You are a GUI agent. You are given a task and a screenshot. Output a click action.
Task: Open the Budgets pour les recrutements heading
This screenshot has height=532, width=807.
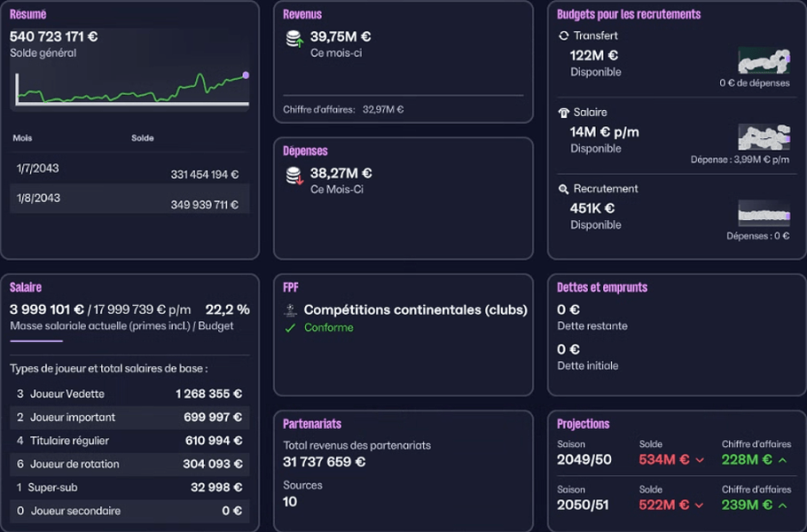tap(629, 14)
